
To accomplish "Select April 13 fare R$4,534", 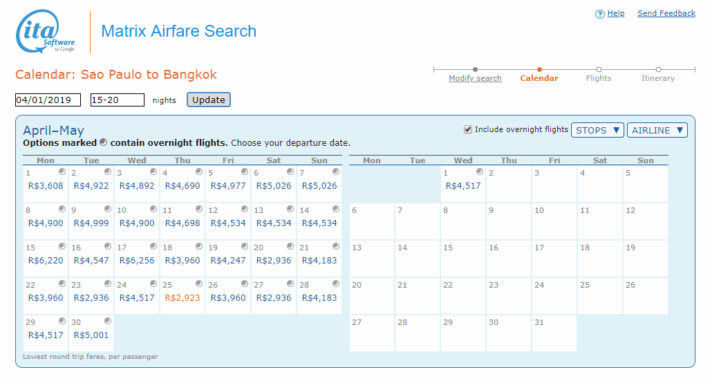I will pyautogui.click(x=274, y=223).
